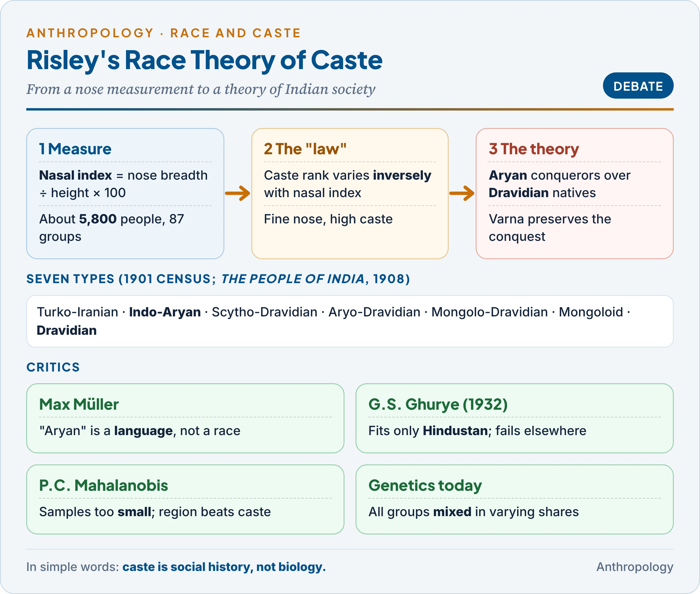Select the bold "Indo-Aryan" type
Viewport: 700px width, 594px height.
coord(165,312)
